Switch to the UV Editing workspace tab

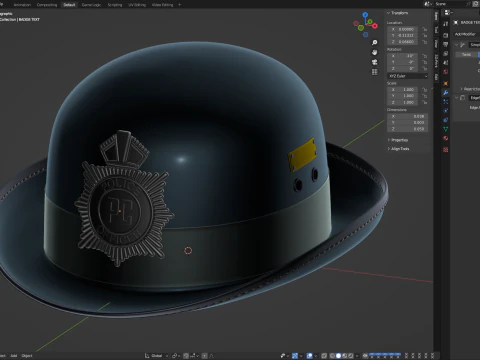tap(137, 5)
